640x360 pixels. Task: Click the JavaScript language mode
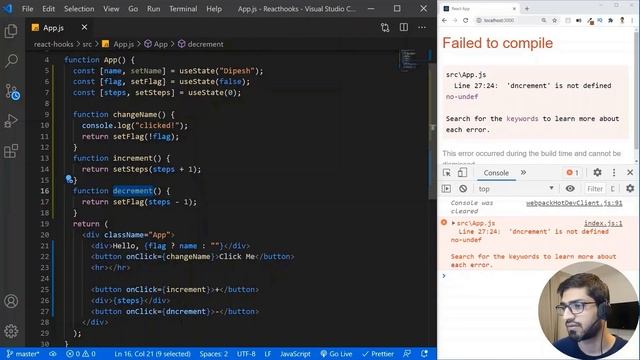point(295,354)
